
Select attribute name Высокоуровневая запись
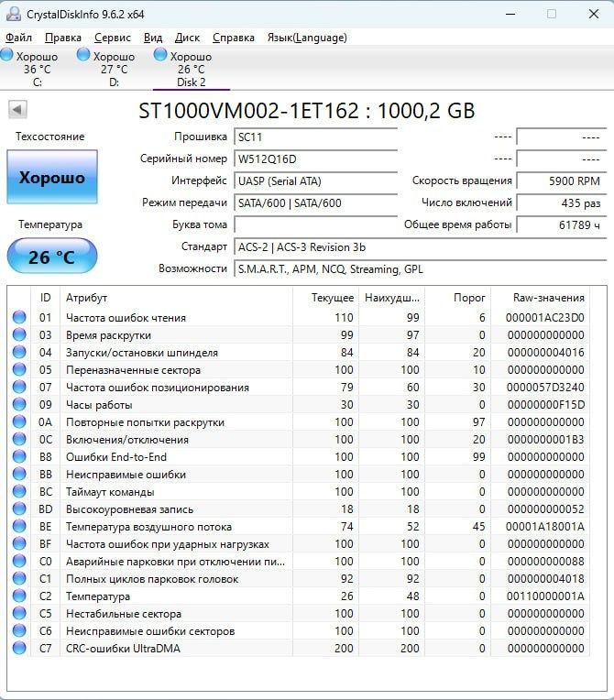pos(129,509)
